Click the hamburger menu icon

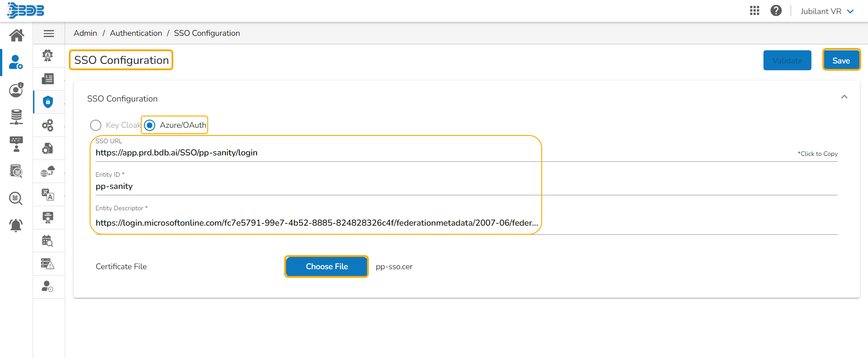(49, 34)
